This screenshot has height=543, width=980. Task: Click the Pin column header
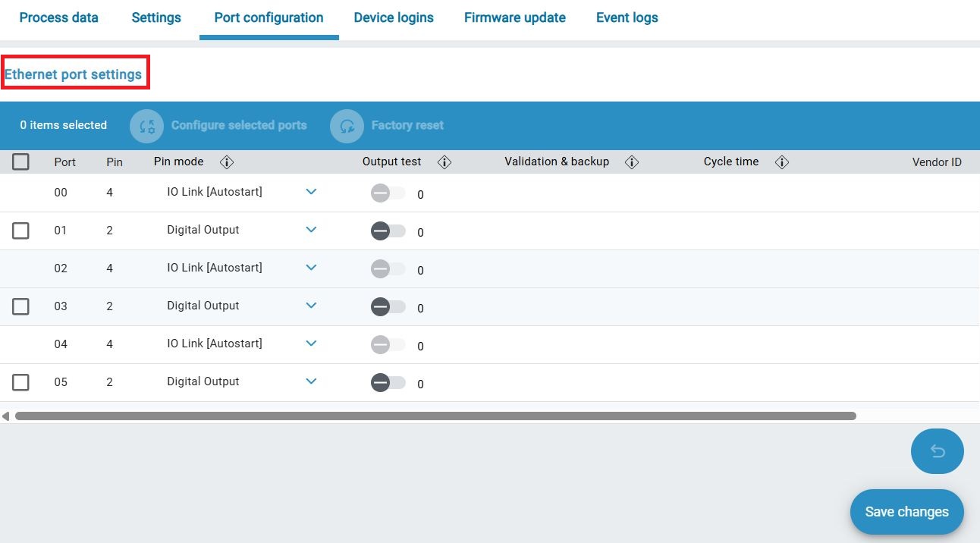click(115, 162)
